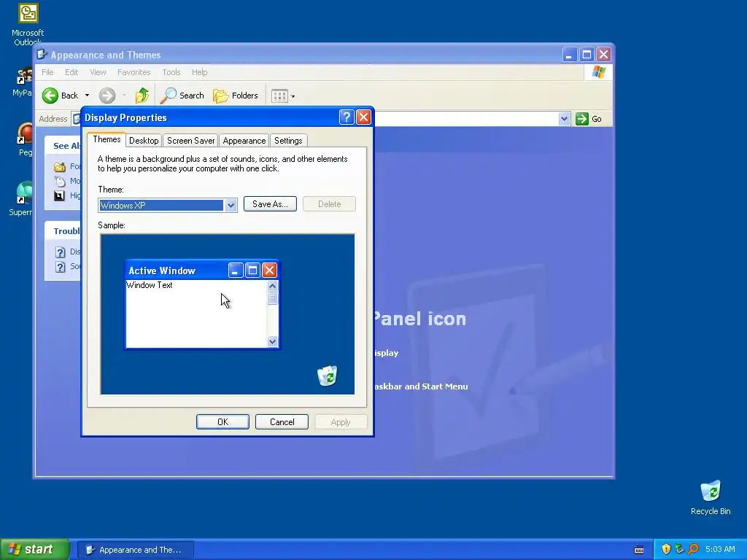
Task: Expand the Views dropdown arrow
Action: 293,96
